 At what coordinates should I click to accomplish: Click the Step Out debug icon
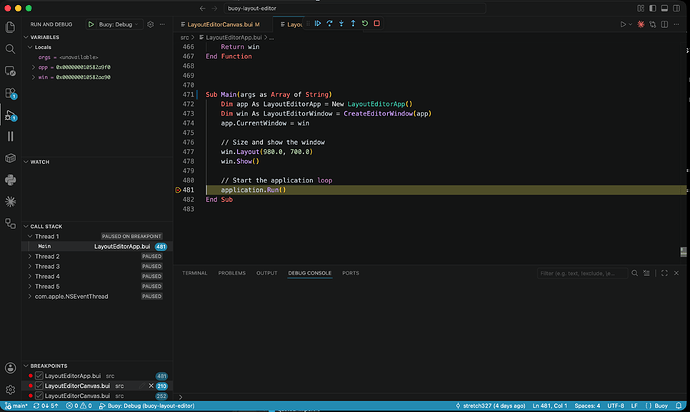coord(353,23)
